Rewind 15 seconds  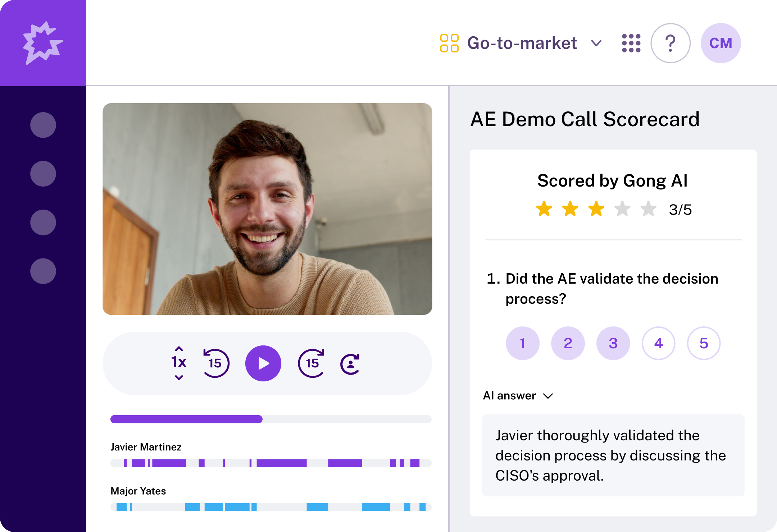pos(216,363)
